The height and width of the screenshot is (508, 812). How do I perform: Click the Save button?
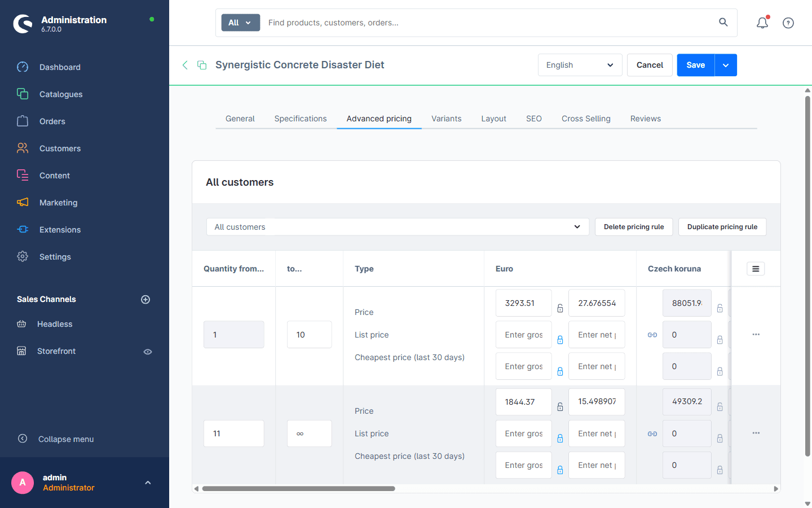[696, 65]
